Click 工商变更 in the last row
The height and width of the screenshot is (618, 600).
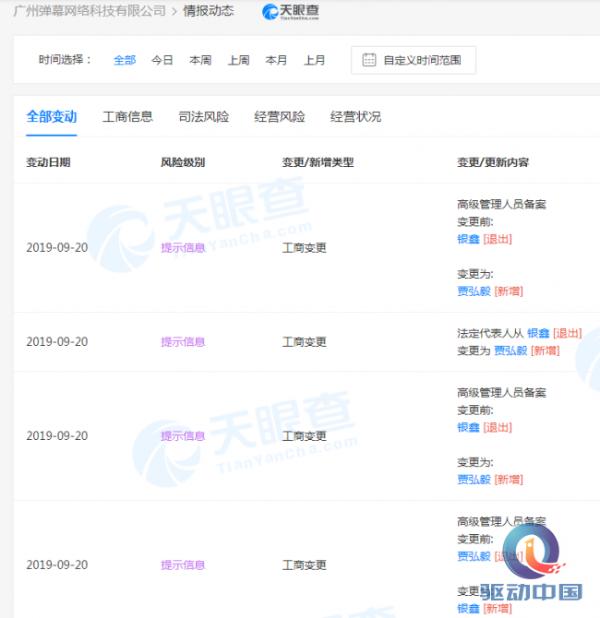(x=304, y=565)
